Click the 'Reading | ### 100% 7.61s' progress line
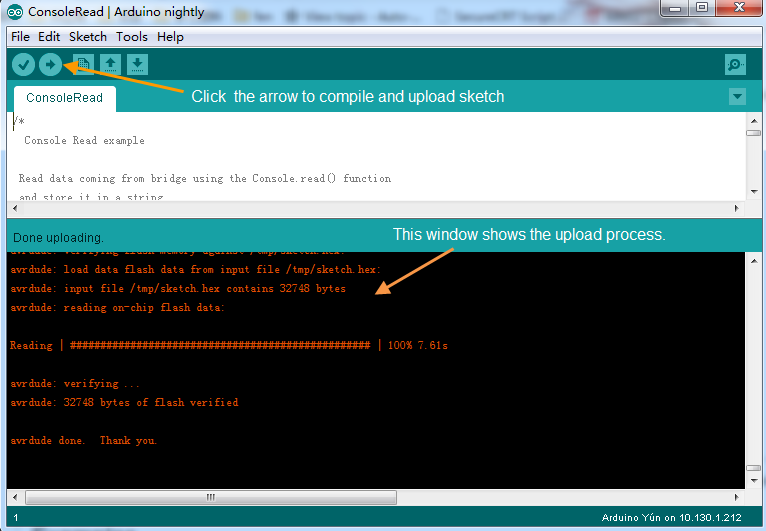This screenshot has width=766, height=531. coord(229,345)
